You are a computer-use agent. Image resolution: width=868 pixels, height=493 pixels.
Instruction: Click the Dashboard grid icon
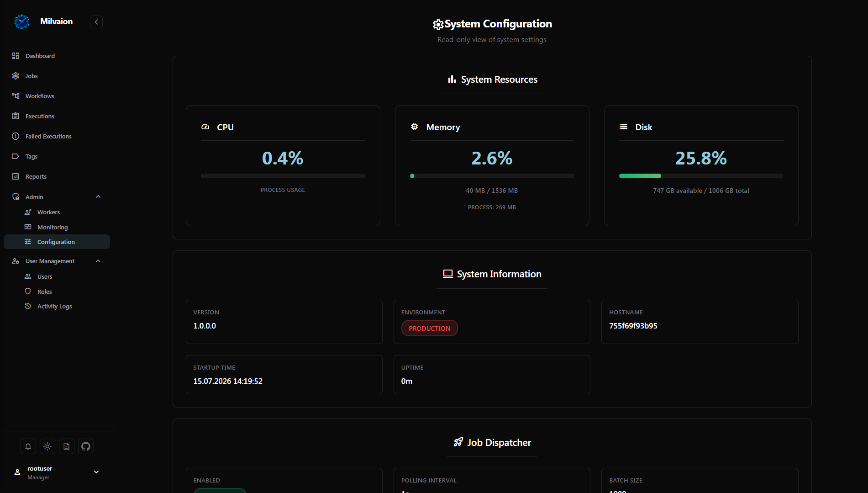click(16, 56)
